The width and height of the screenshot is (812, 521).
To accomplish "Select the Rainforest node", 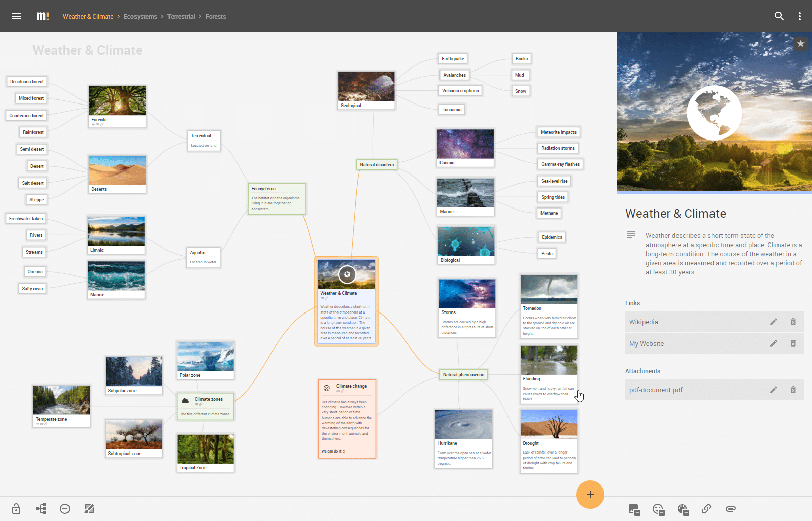I will pyautogui.click(x=33, y=132).
